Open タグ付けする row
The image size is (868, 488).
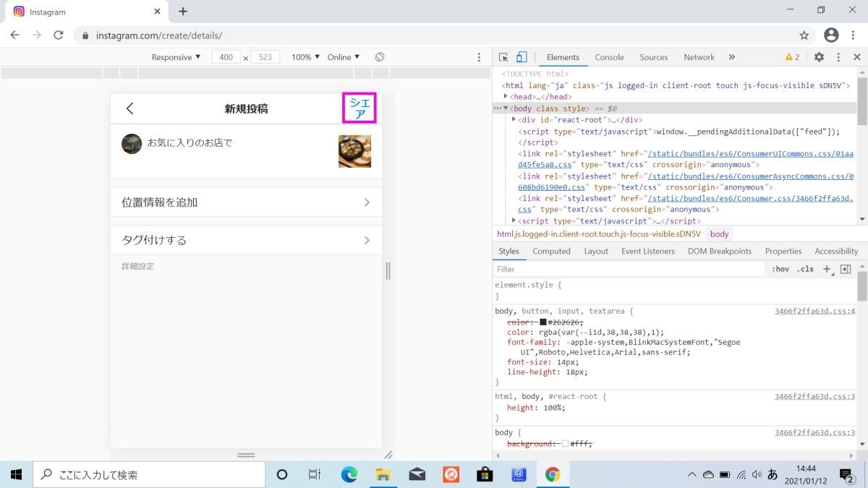[246, 240]
